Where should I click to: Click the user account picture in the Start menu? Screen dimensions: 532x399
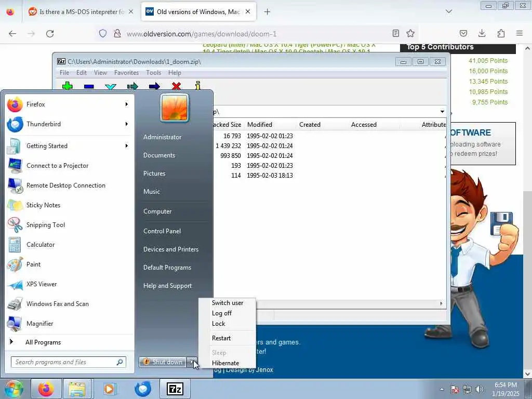click(175, 108)
